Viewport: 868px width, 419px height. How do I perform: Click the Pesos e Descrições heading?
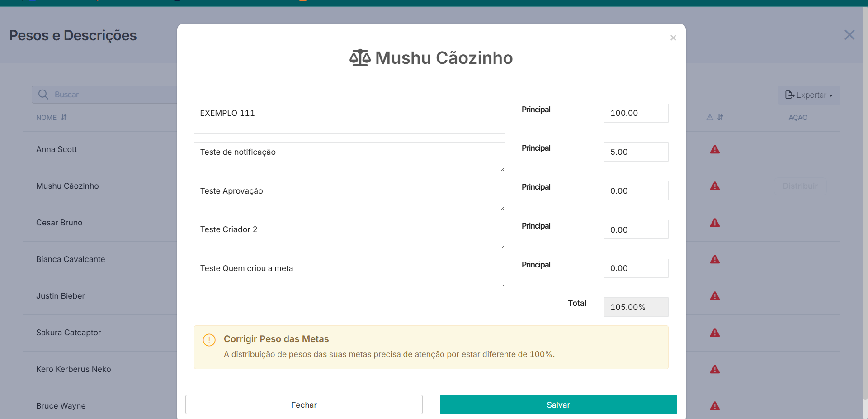pos(73,35)
